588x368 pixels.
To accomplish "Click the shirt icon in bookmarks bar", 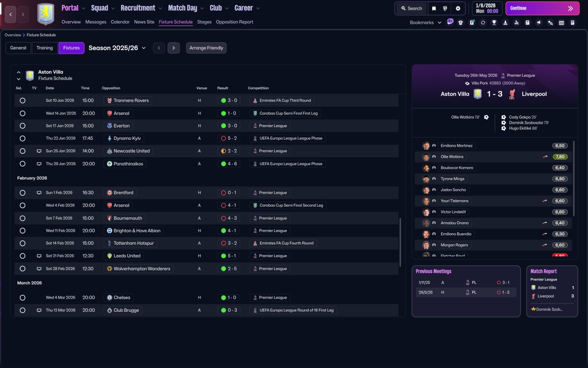I will click(x=461, y=23).
